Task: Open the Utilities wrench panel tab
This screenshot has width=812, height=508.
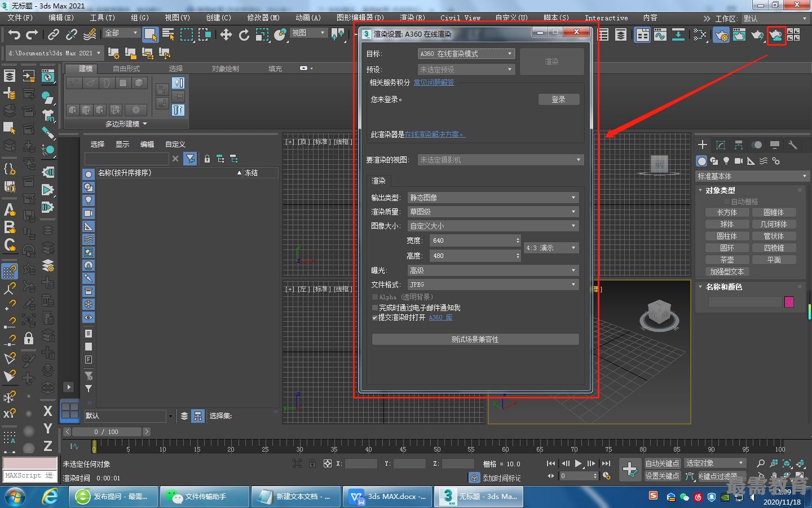Action: coord(793,145)
